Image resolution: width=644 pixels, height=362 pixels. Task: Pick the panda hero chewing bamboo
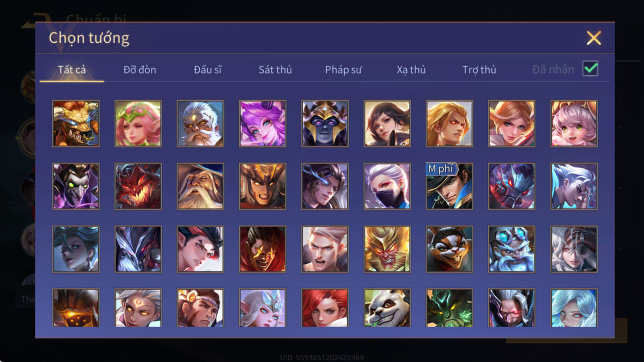[387, 308]
